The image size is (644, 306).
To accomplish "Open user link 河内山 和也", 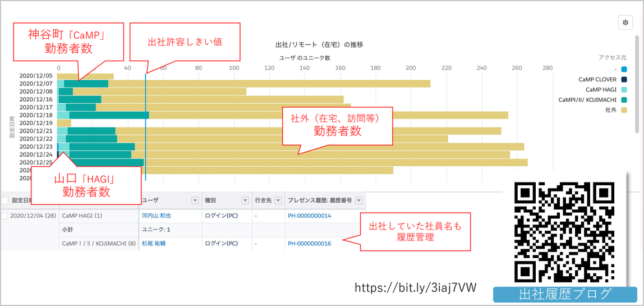I will click(x=155, y=216).
